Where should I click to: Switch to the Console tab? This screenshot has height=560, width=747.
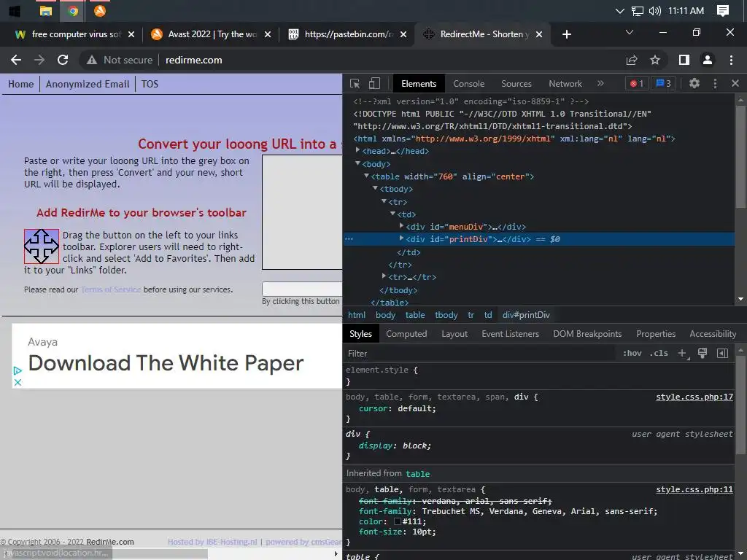(469, 84)
